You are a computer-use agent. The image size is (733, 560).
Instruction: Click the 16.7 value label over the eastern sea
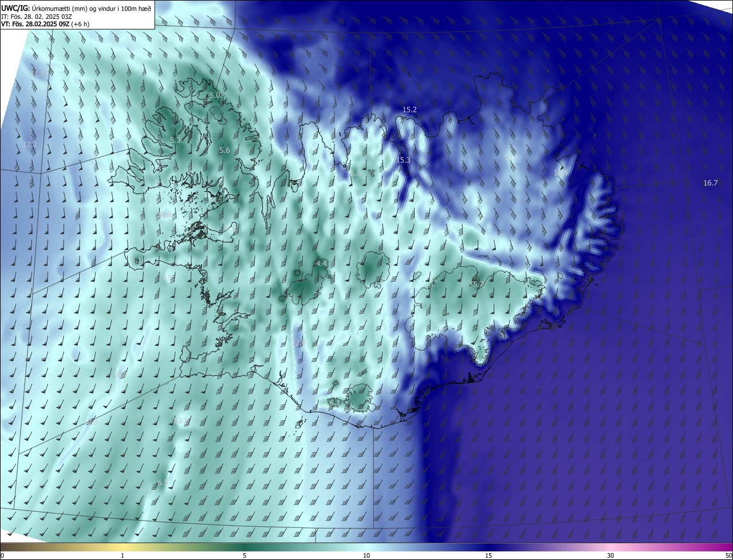pyautogui.click(x=710, y=183)
